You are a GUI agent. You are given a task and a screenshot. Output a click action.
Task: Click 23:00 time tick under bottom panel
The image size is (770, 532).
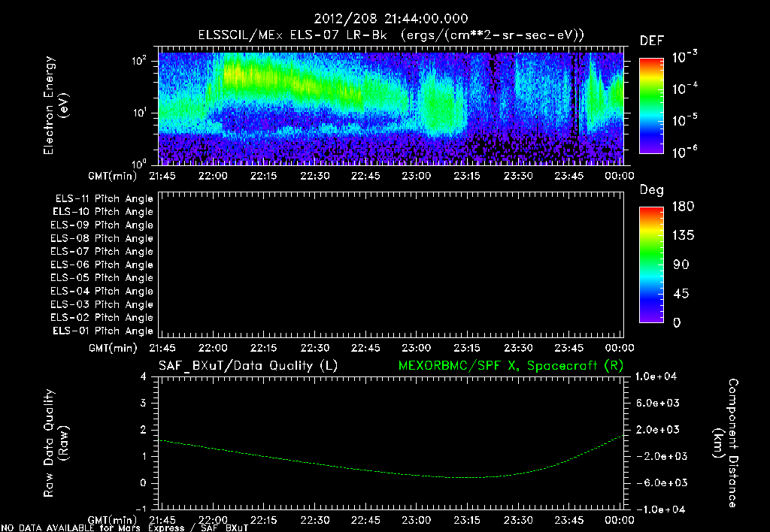pos(416,520)
